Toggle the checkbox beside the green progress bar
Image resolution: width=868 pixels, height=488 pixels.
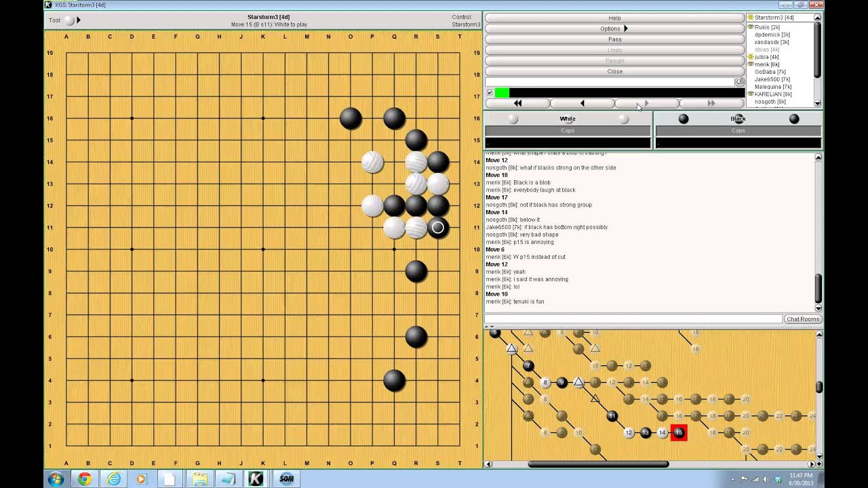[490, 93]
